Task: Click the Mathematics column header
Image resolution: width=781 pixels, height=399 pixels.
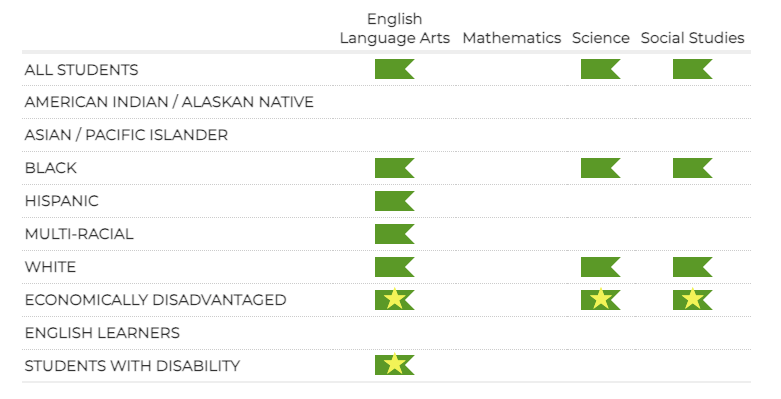Action: click(x=512, y=38)
